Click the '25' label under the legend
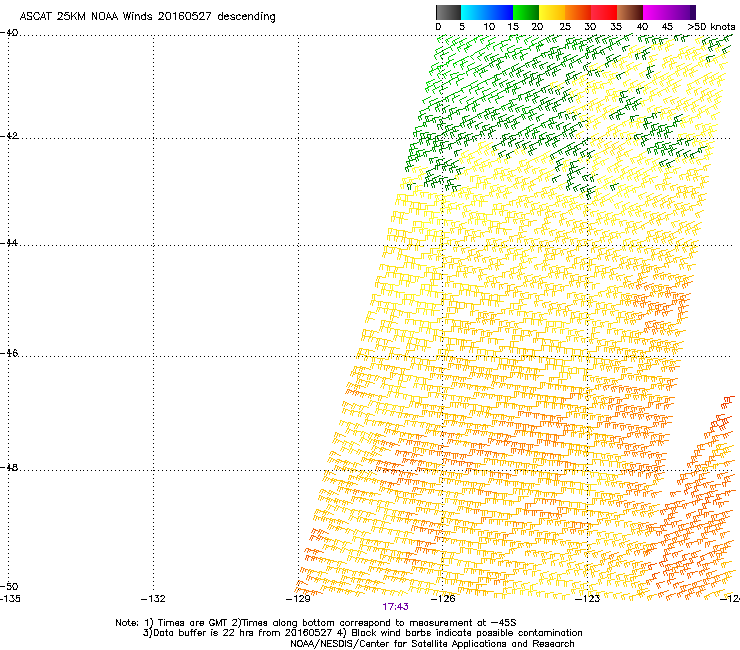The image size is (740, 650). pos(565,26)
